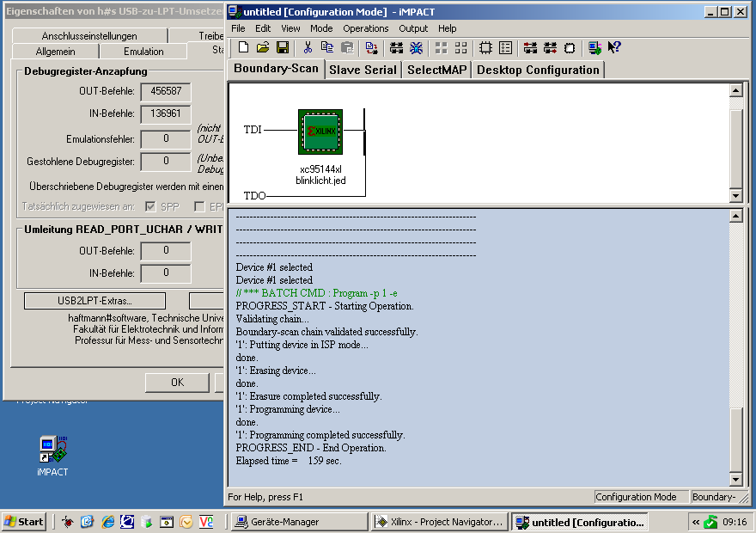Image resolution: width=756 pixels, height=533 pixels.
Task: Click the filled four-squares grid icon
Action: [x=442, y=47]
